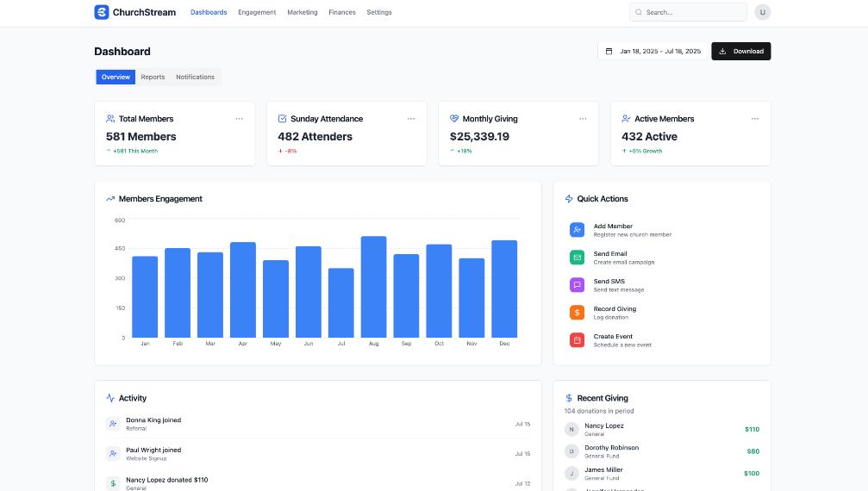Image resolution: width=868 pixels, height=491 pixels.
Task: Go to the Engagement section
Action: point(257,13)
